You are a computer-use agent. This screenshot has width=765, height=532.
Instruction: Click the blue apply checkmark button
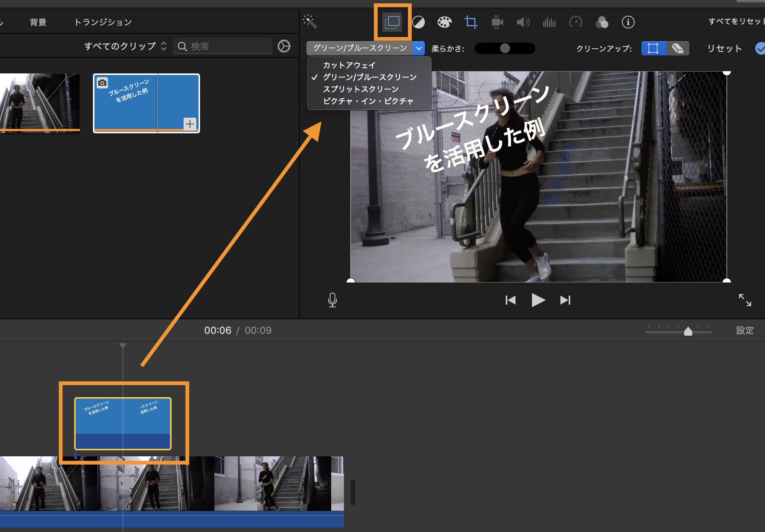click(x=760, y=48)
